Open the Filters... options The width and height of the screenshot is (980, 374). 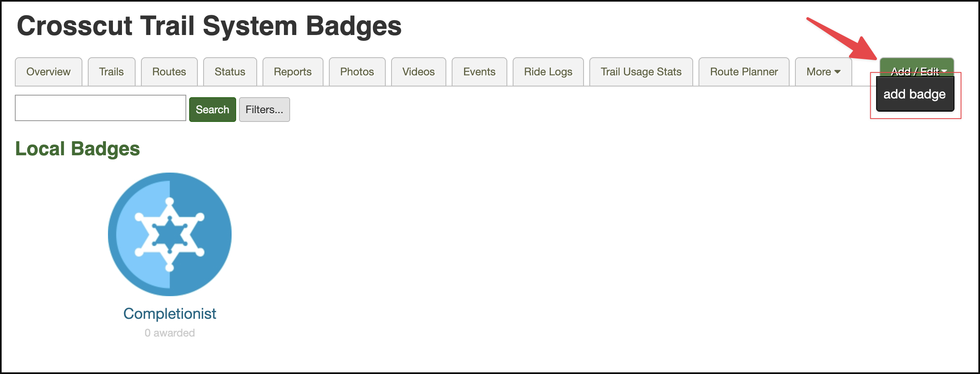coord(264,110)
